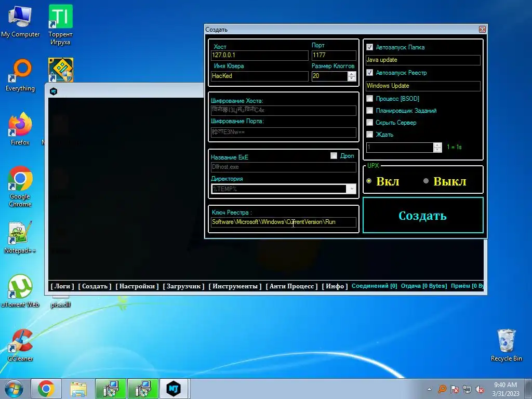Enable the Процесс [BSOD] checkbox

(x=370, y=99)
